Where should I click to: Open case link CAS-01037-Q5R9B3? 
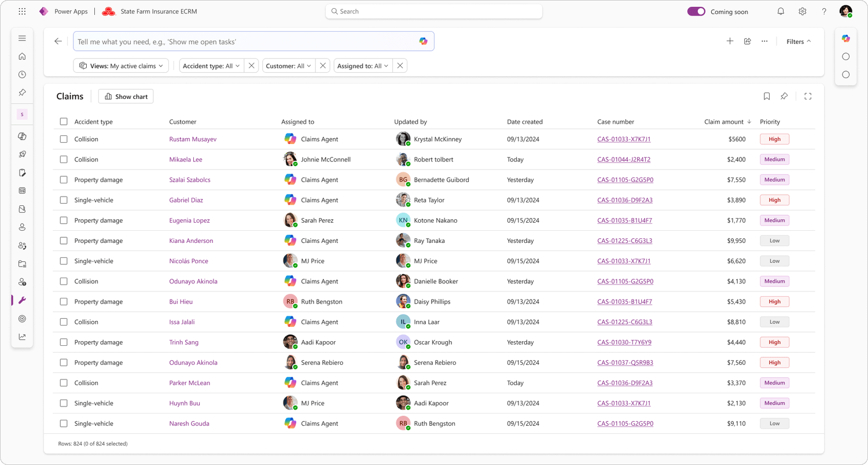pyautogui.click(x=625, y=363)
